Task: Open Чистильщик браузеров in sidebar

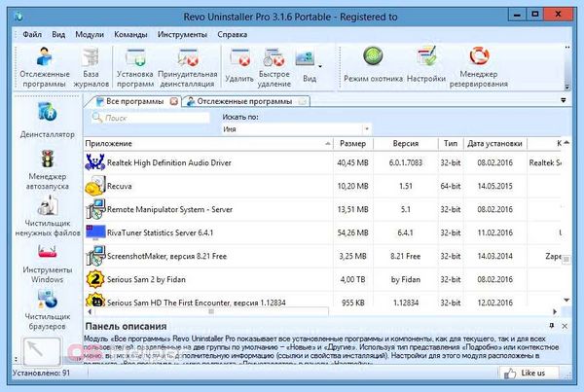Action: tap(48, 310)
